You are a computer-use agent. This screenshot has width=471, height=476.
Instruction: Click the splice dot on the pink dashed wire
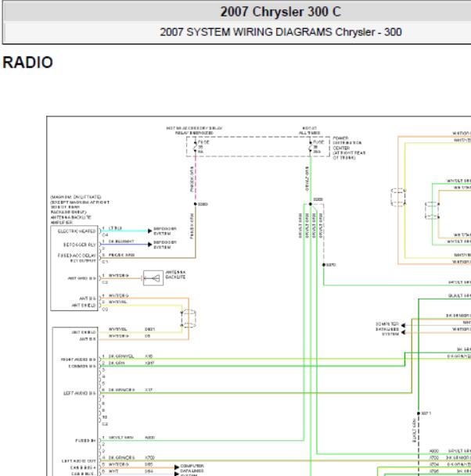coord(196,204)
